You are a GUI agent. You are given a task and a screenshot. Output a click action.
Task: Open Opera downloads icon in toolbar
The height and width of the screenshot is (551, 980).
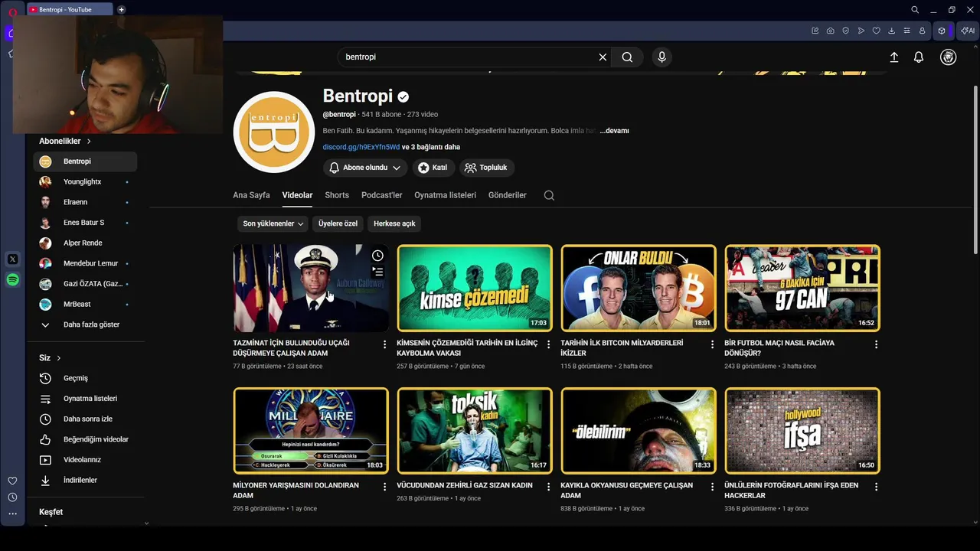[x=892, y=31]
